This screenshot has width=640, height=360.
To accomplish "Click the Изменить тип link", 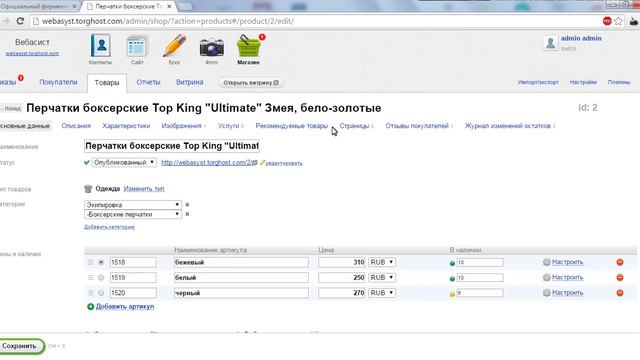I will point(144,189).
